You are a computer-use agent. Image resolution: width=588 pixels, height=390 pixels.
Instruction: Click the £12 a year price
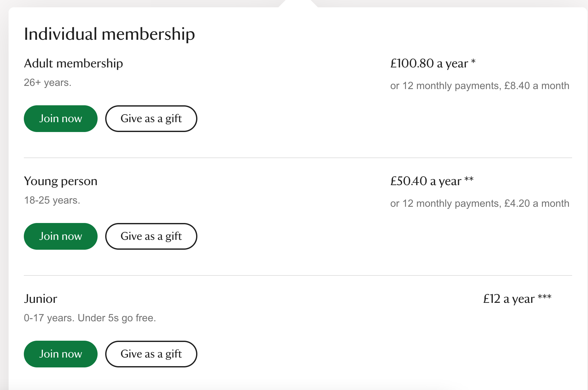(509, 299)
